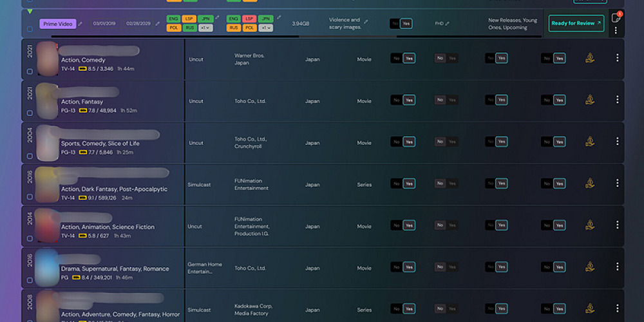The width and height of the screenshot is (644, 322).
Task: Click the New Releases, Young Ones, Upcoming text
Action: click(512, 24)
